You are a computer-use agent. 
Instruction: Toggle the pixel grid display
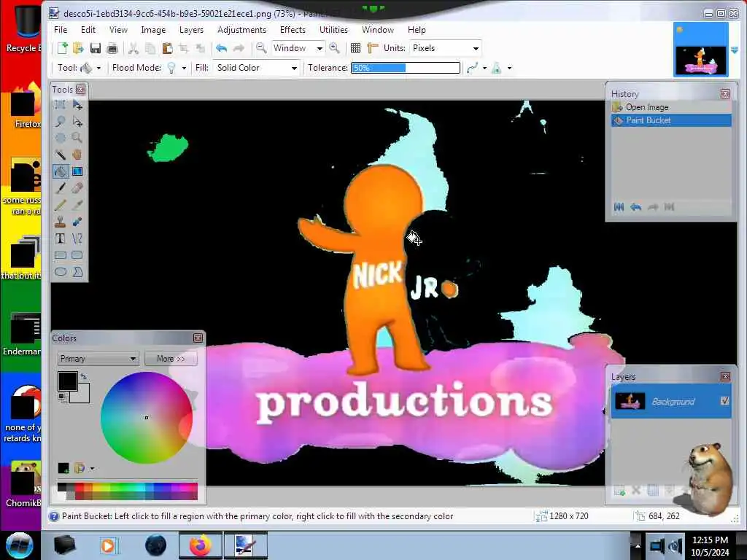(355, 48)
